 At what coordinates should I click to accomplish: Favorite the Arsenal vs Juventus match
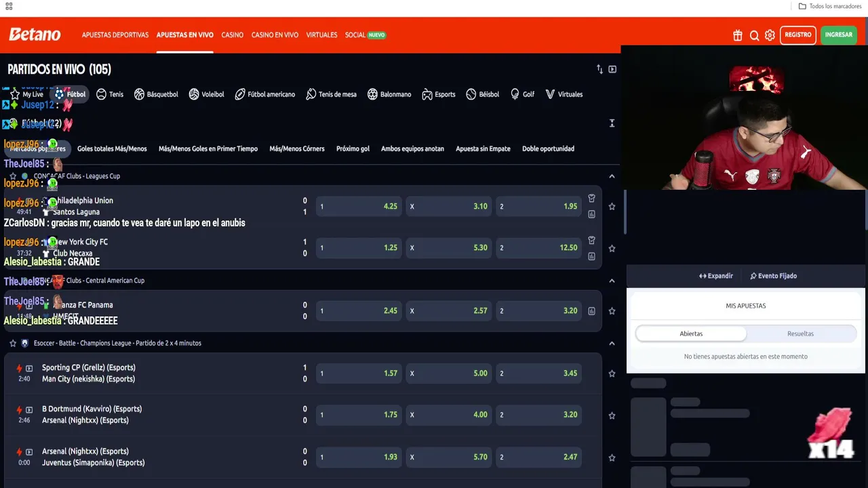pos(612,457)
